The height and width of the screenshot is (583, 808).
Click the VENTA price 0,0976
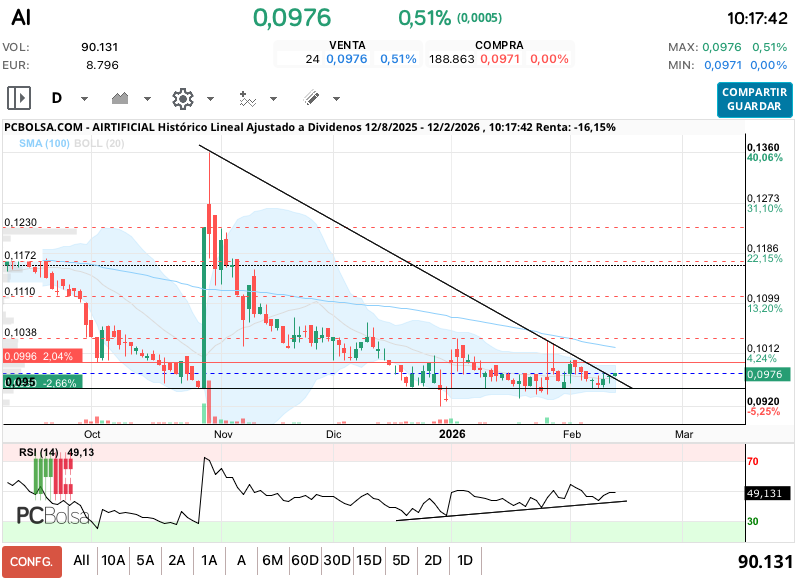[x=347, y=59]
